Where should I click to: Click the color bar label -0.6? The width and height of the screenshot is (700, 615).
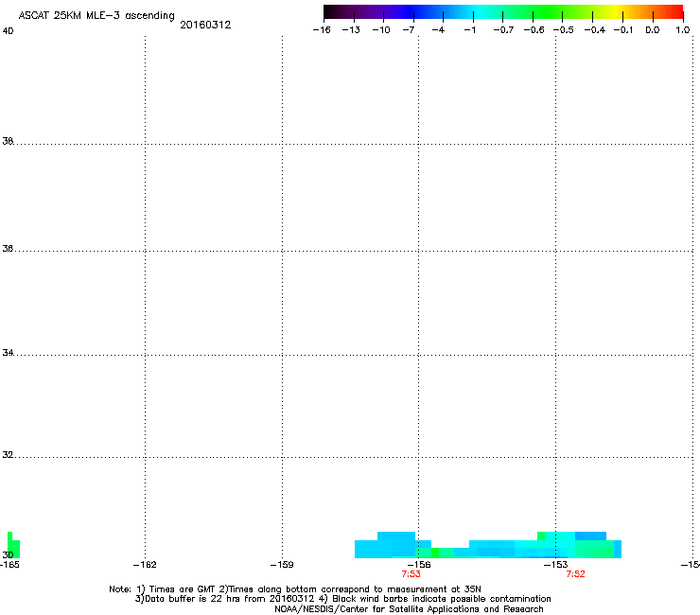[x=534, y=30]
